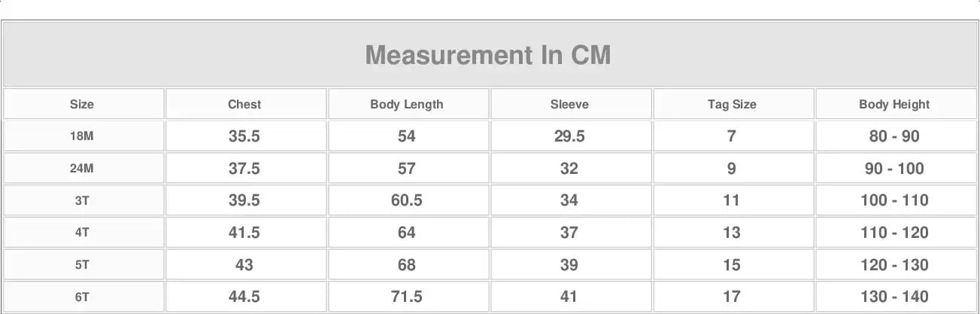Click the 'Body Height' column header
The width and height of the screenshot is (980, 314).
(x=894, y=105)
